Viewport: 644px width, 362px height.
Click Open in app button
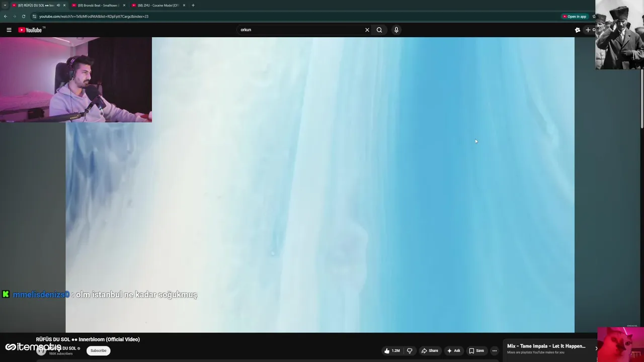pos(575,16)
